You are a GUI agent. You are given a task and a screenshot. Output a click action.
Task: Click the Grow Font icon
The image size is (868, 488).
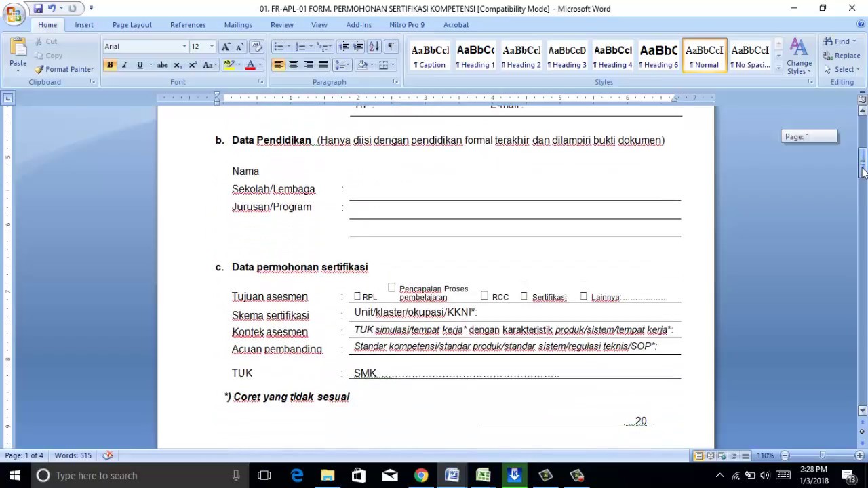(226, 46)
